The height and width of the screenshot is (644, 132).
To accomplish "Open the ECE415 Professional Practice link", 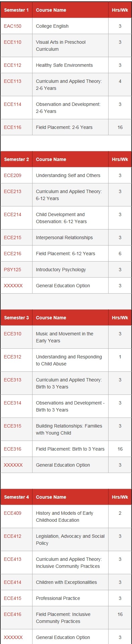I will [12, 598].
